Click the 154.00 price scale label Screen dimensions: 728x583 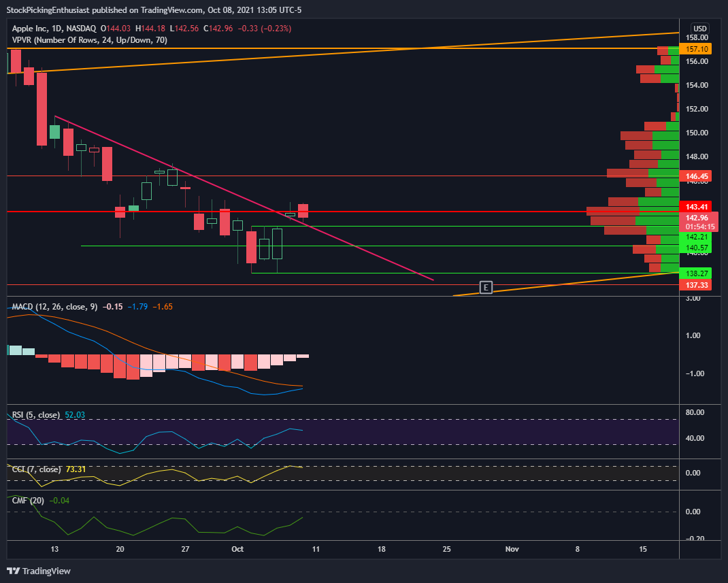click(697, 85)
